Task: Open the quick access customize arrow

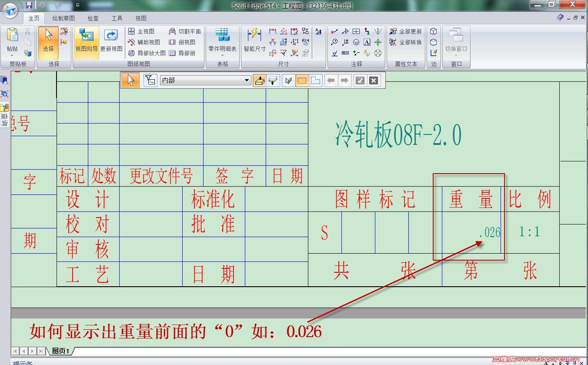Action: pyautogui.click(x=77, y=5)
